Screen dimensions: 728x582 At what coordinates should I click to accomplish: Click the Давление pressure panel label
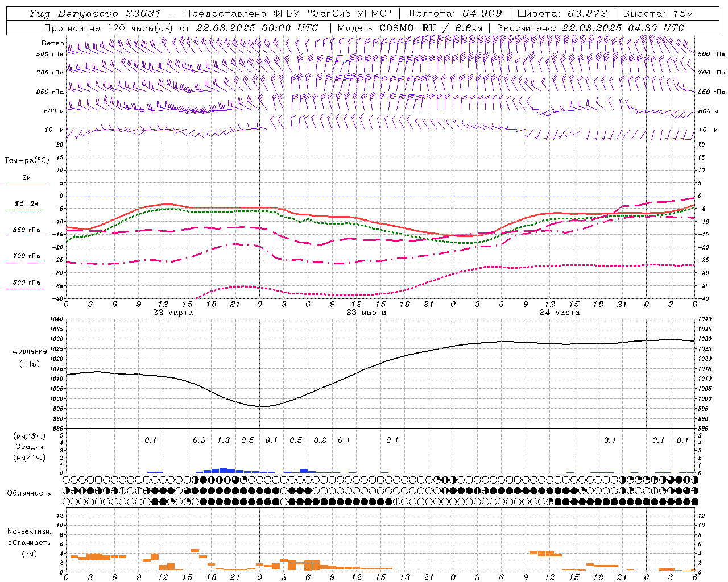(x=30, y=351)
